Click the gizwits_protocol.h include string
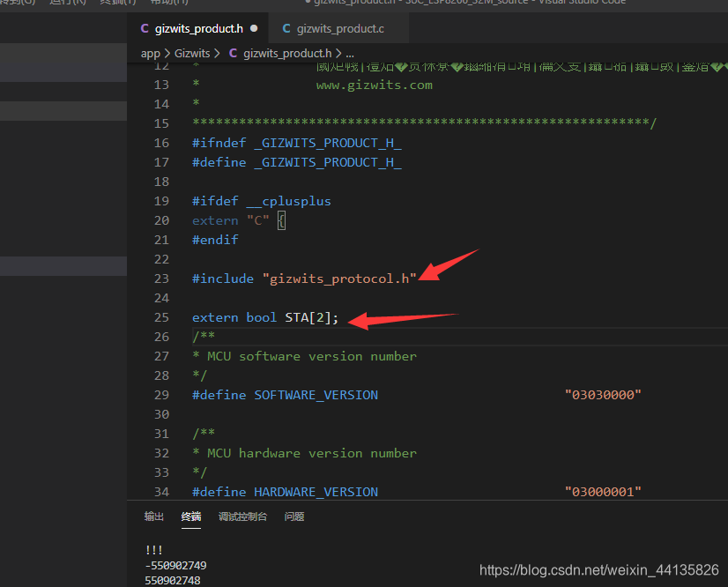 coord(339,279)
